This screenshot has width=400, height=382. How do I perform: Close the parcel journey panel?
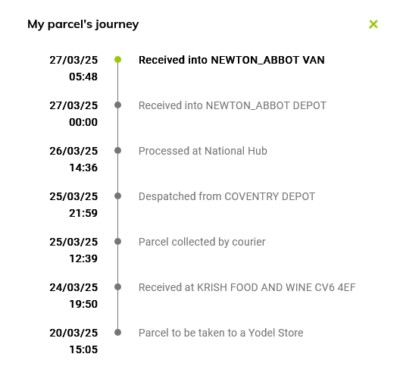tap(373, 24)
